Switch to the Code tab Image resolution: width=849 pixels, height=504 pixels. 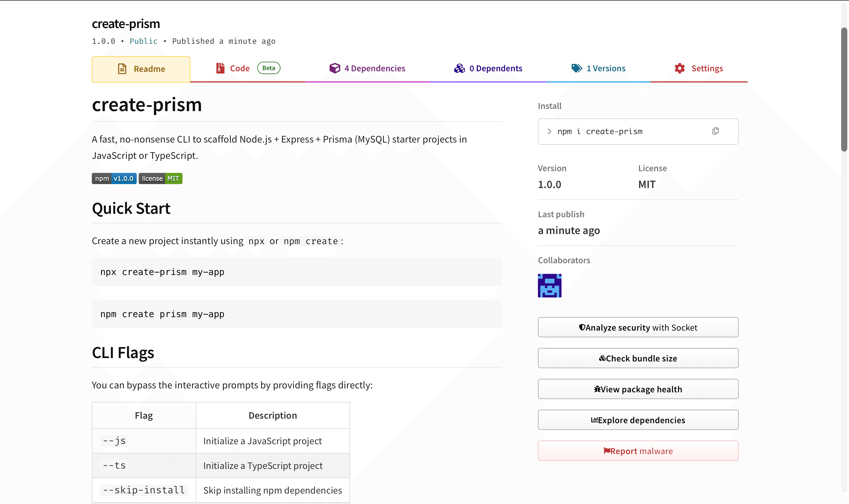click(x=248, y=68)
